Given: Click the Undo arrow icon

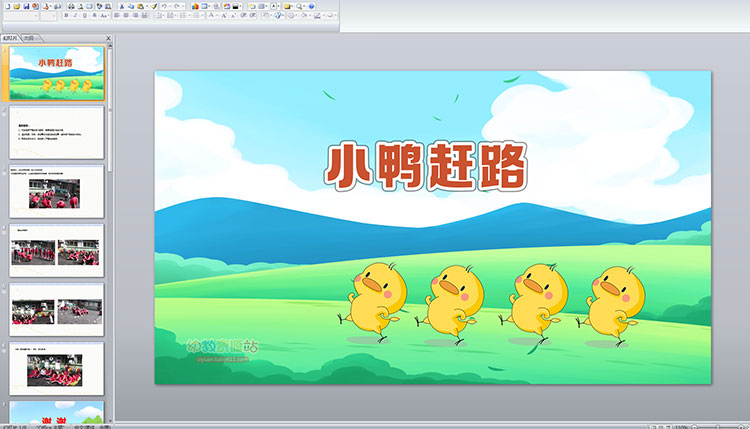Looking at the screenshot, I should point(165,7).
